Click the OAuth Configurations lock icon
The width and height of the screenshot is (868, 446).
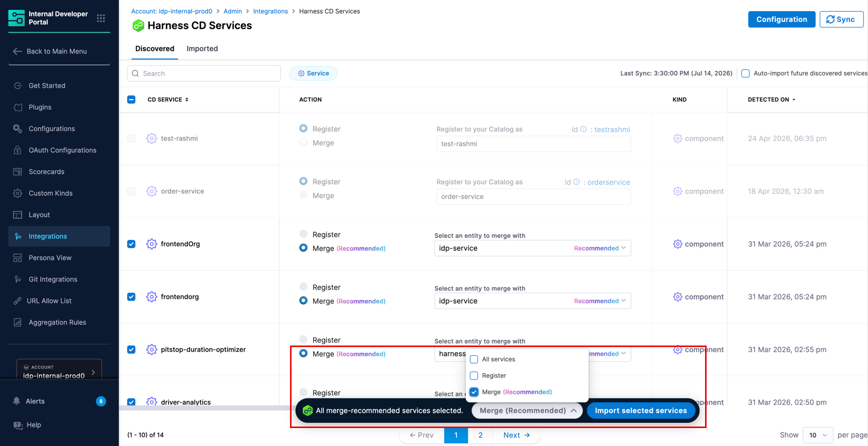[x=18, y=150]
